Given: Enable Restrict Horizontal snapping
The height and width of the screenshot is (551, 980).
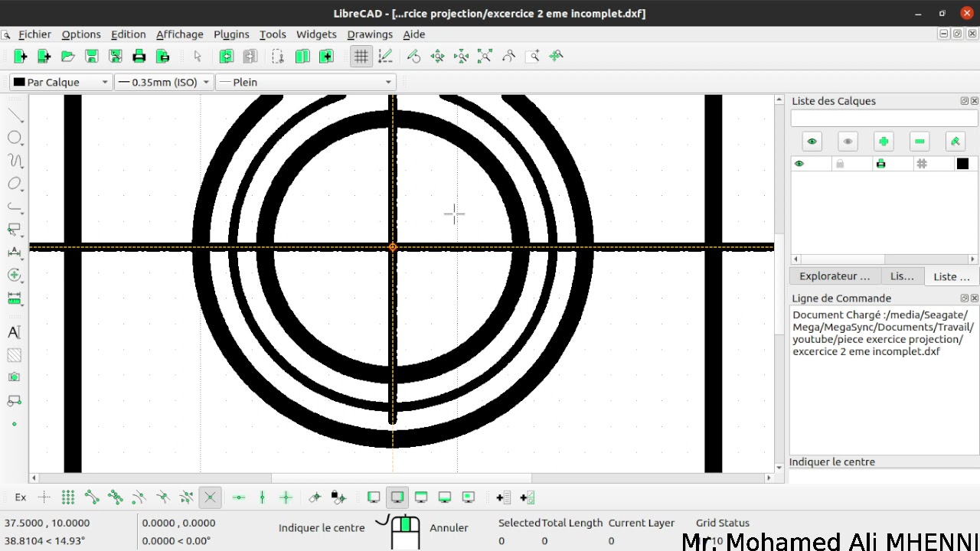Looking at the screenshot, I should (239, 497).
